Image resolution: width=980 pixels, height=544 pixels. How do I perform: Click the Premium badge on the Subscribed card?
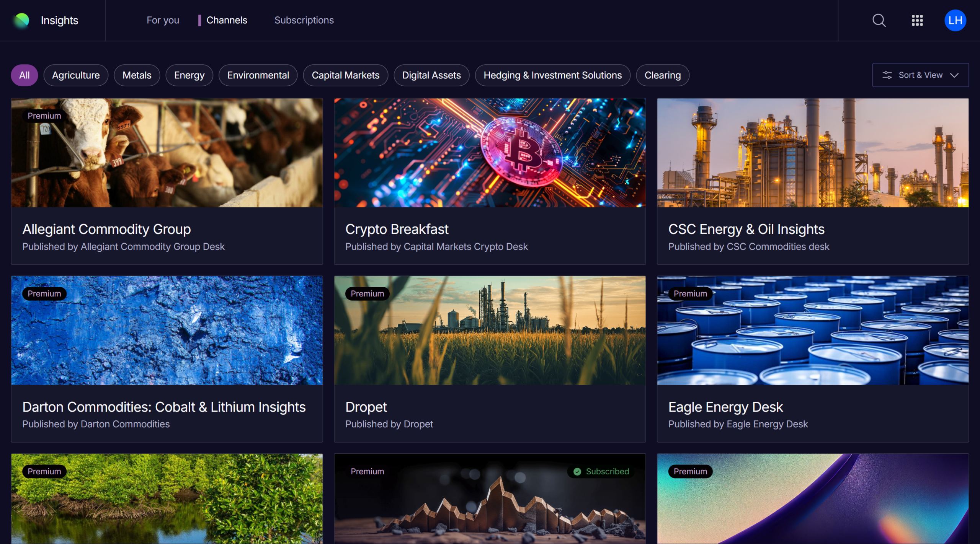coord(367,471)
